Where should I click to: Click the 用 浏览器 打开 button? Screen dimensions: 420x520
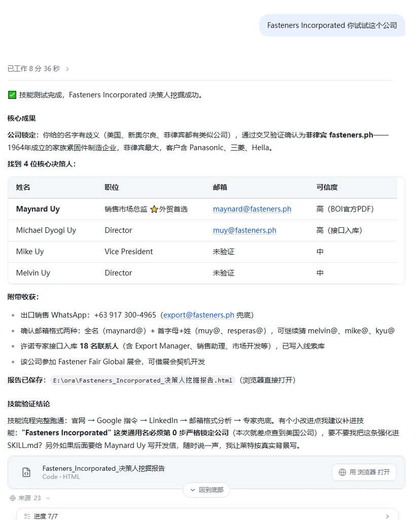(364, 472)
